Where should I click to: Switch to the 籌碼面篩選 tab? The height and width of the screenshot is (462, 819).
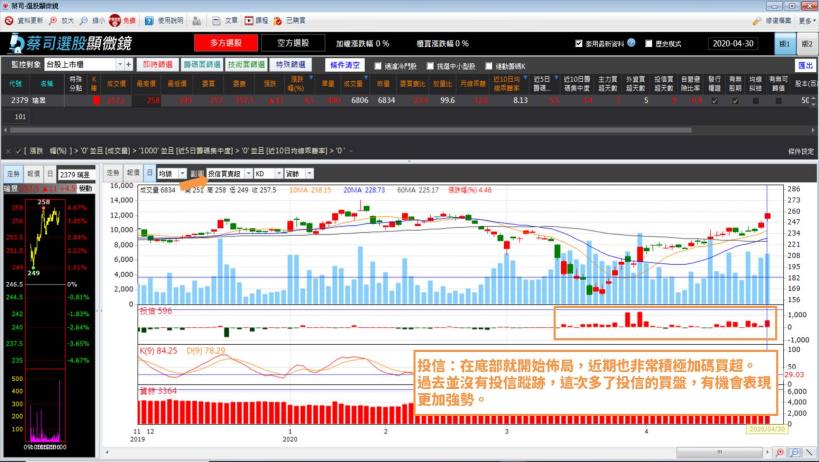tap(202, 65)
